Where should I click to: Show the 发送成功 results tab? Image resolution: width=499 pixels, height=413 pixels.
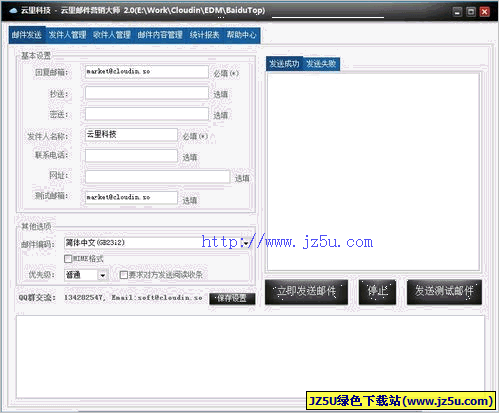284,63
